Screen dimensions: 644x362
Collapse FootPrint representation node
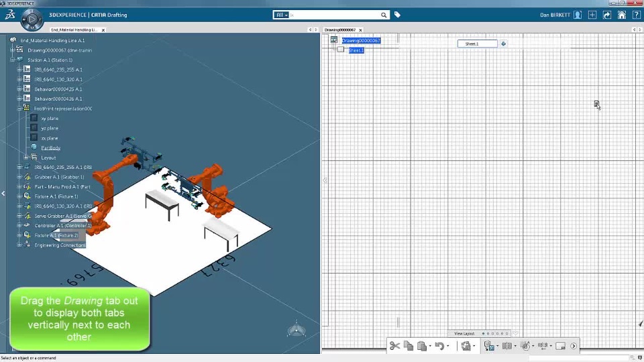(19, 109)
